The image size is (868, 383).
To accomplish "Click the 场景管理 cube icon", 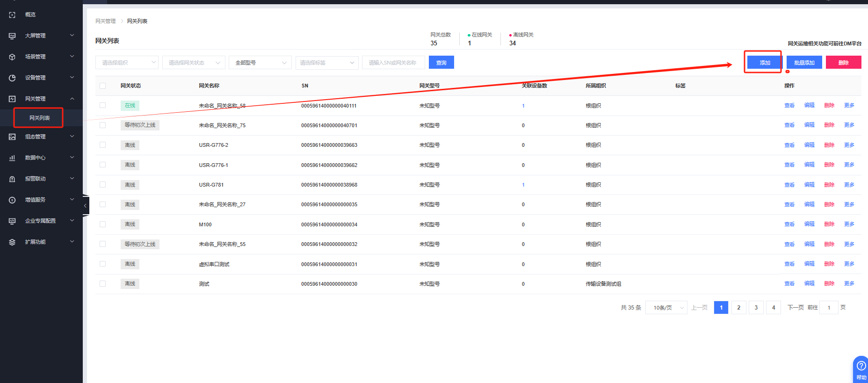I will click(12, 57).
